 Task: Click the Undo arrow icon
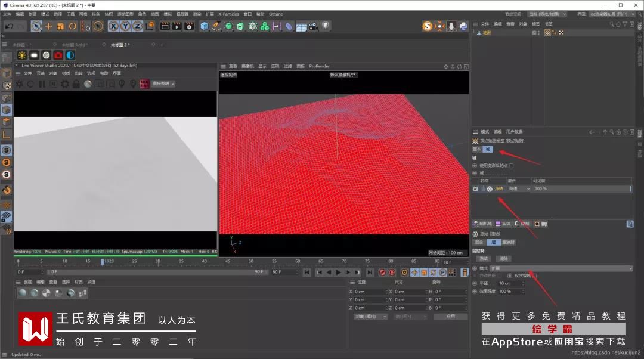pyautogui.click(x=9, y=26)
